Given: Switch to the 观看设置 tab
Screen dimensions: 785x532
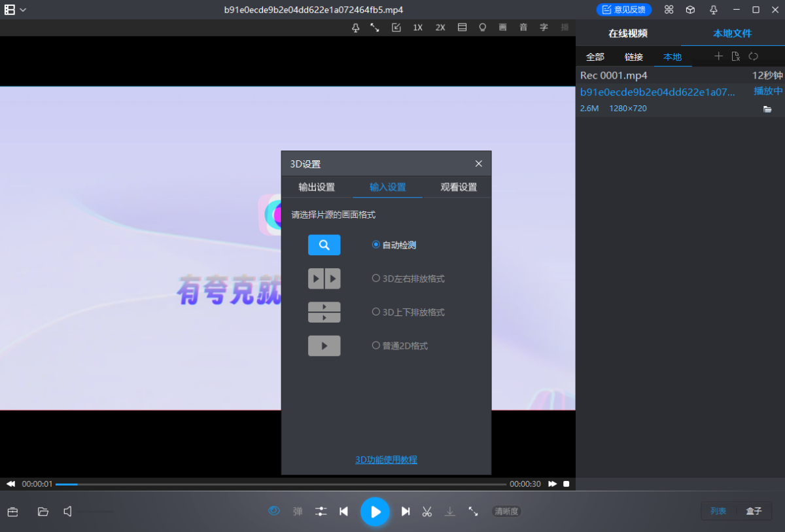Looking at the screenshot, I should [x=459, y=187].
